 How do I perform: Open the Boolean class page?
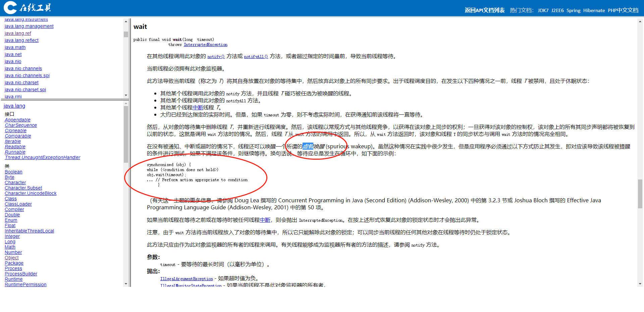[x=13, y=172]
